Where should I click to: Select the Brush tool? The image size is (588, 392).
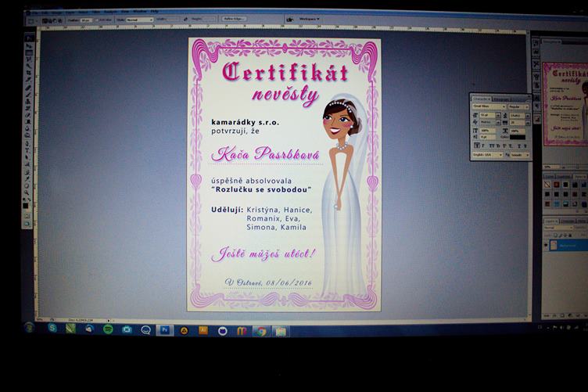[29, 94]
